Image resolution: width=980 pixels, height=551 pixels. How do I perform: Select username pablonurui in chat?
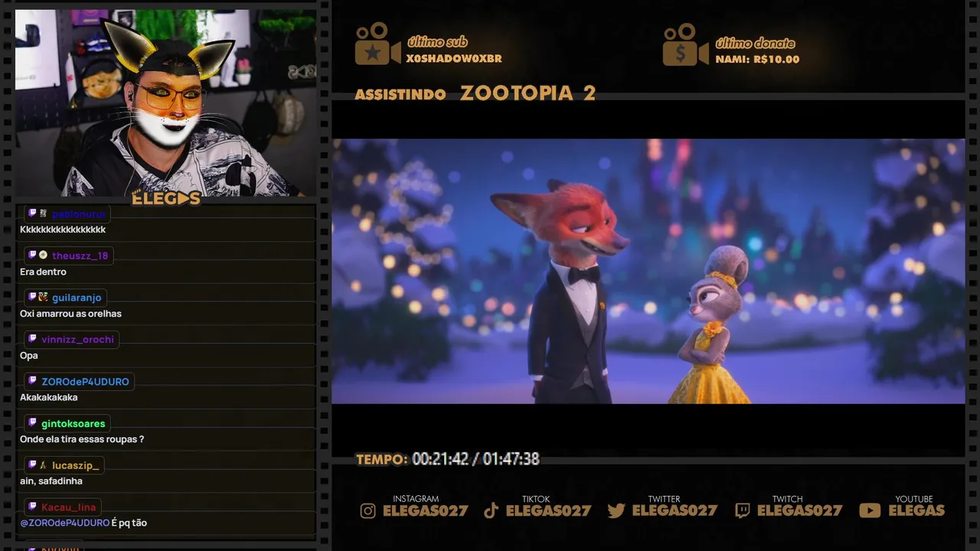[79, 214]
